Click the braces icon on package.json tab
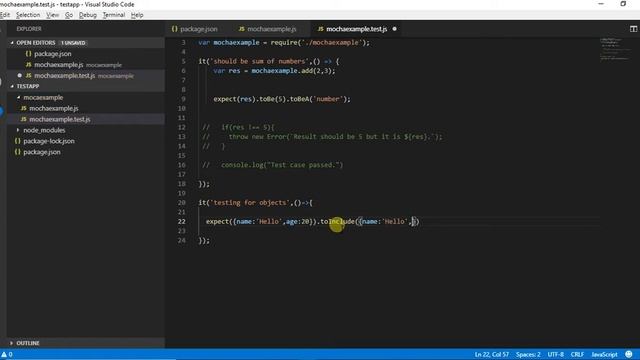 coord(174,29)
